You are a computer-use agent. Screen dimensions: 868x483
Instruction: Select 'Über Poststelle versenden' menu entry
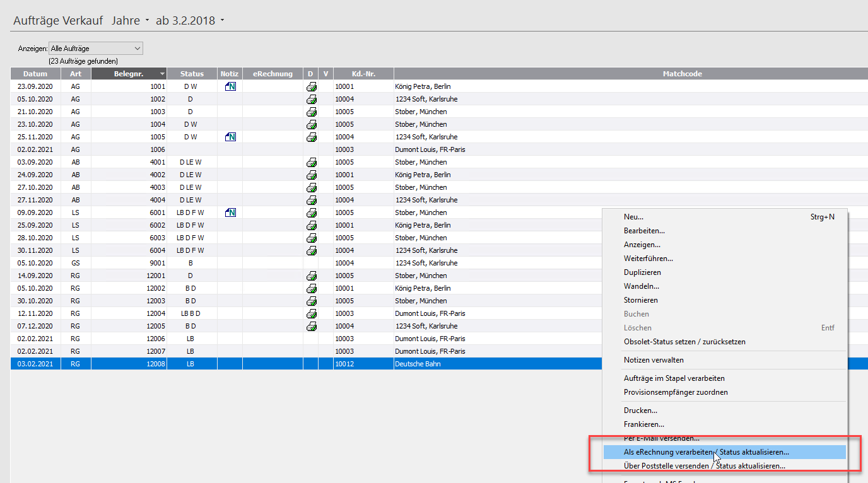point(704,466)
